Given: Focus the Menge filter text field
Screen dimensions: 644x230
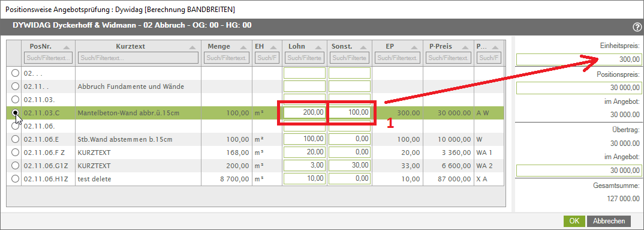Looking at the screenshot, I should pos(227,58).
